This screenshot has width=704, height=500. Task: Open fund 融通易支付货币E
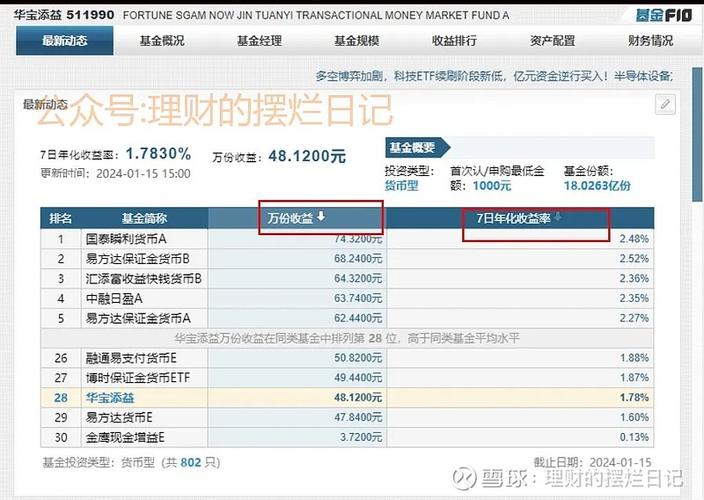click(x=131, y=358)
